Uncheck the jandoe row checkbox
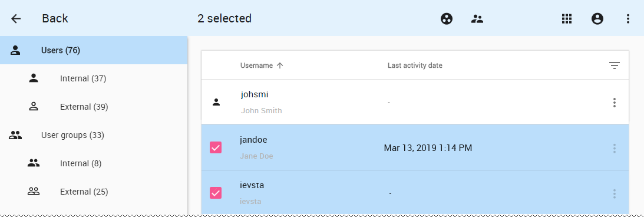 pos(216,147)
